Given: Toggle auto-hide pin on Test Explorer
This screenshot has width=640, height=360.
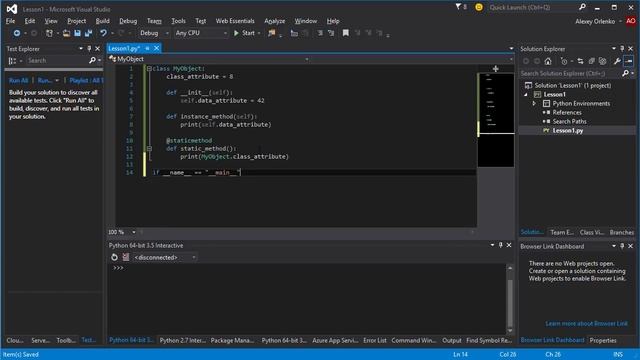Looking at the screenshot, I should (x=89, y=49).
